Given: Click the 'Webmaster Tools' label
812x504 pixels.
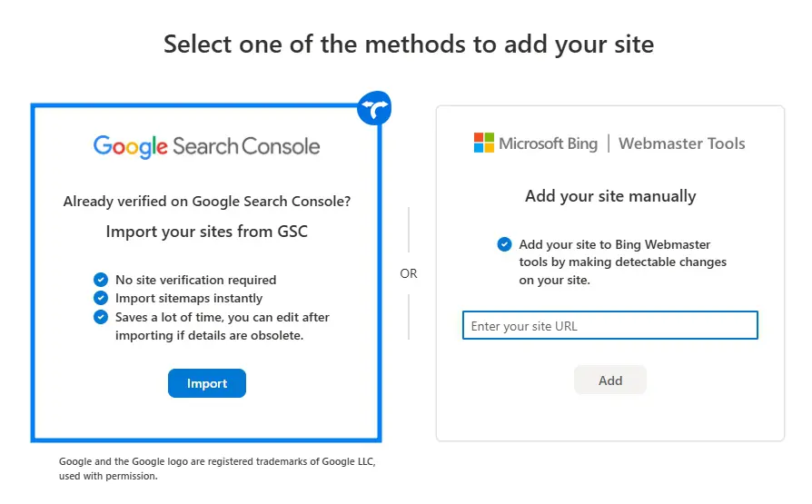Looking at the screenshot, I should [x=681, y=143].
